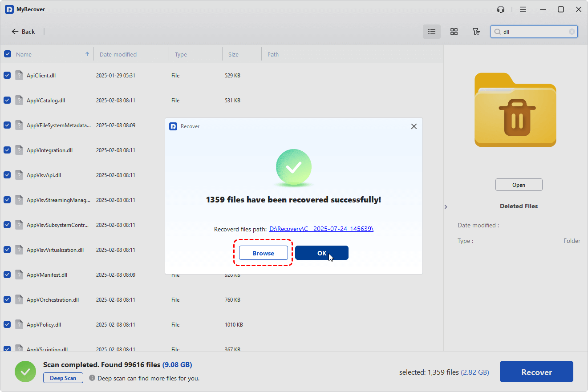588x392 pixels.
Task: Collapse the preview side panel arrow
Action: click(x=446, y=207)
